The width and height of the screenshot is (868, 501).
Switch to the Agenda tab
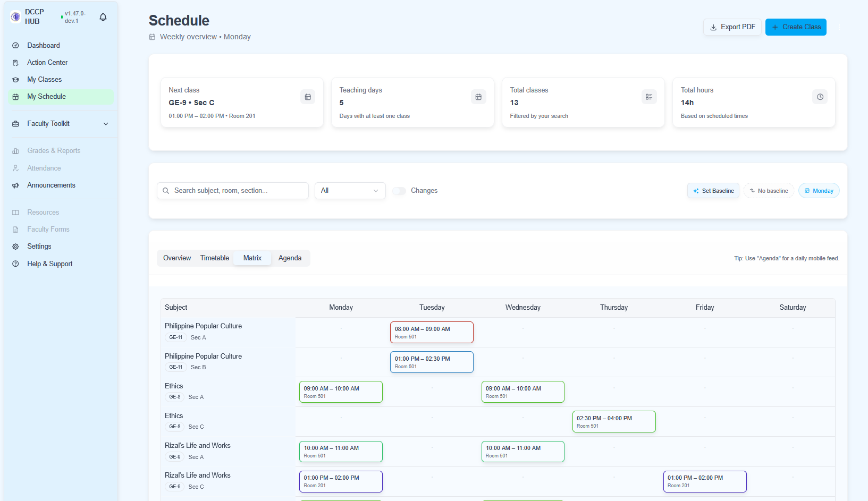coord(290,258)
